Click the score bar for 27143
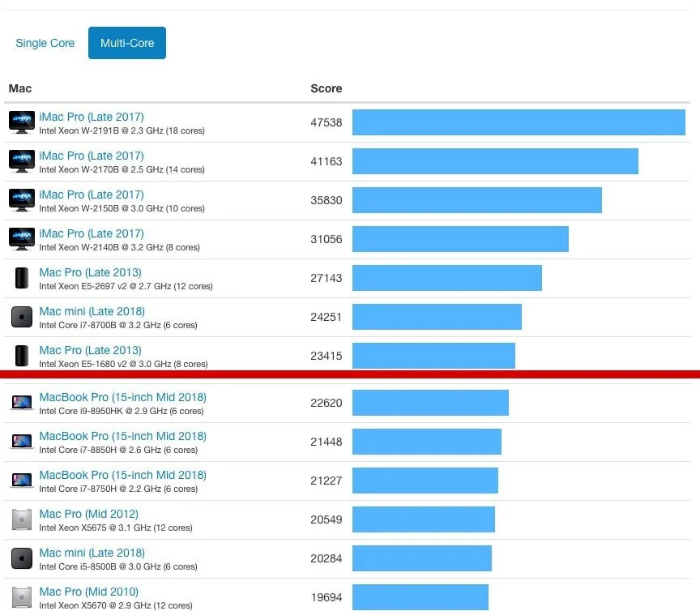The width and height of the screenshot is (700, 611). pyautogui.click(x=447, y=278)
